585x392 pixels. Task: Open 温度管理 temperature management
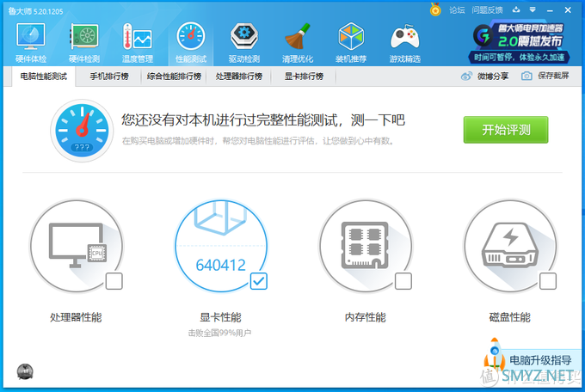coord(138,42)
